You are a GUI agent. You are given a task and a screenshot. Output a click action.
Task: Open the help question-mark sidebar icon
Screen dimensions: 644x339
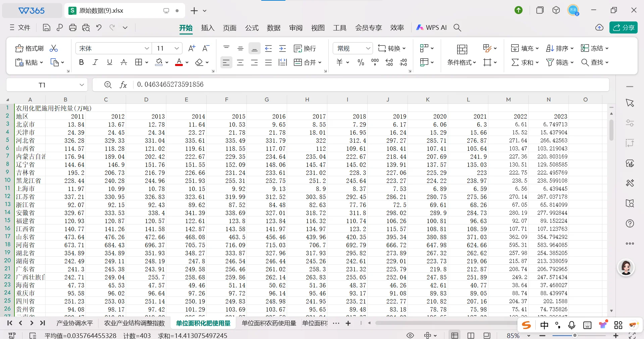click(630, 223)
